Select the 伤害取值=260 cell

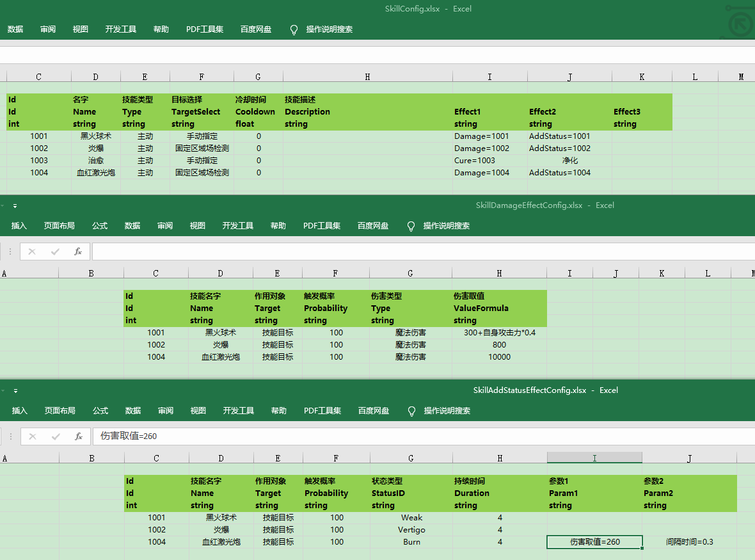594,541
